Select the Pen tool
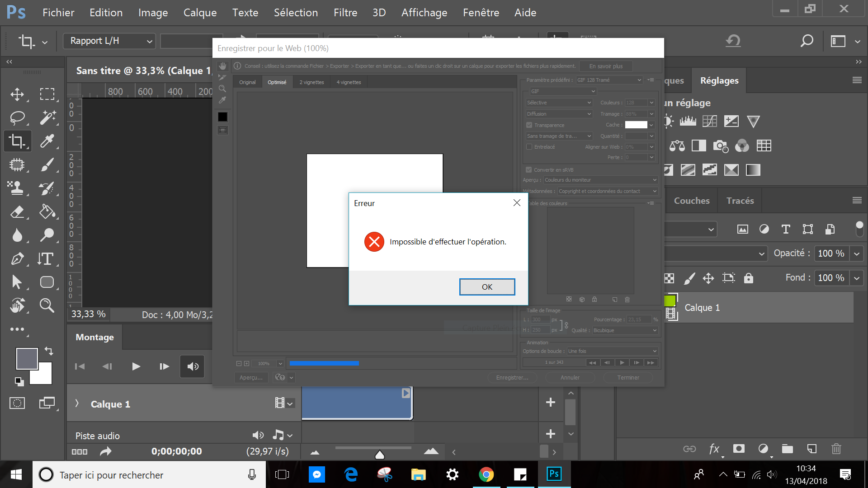 click(17, 258)
